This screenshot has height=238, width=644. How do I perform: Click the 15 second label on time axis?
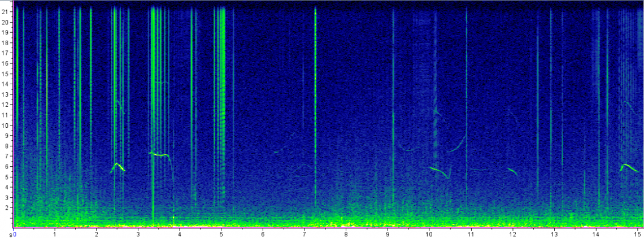click(637, 234)
